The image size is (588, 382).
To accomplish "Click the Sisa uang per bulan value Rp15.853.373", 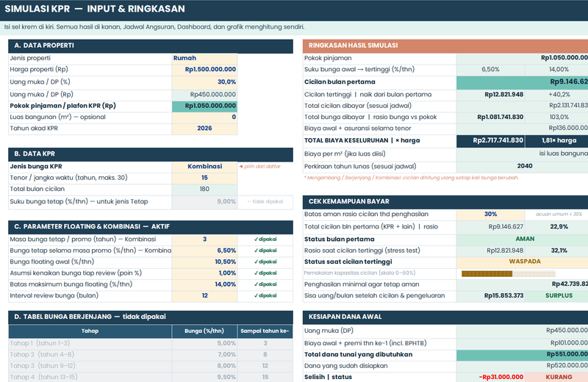I will coord(490,295).
